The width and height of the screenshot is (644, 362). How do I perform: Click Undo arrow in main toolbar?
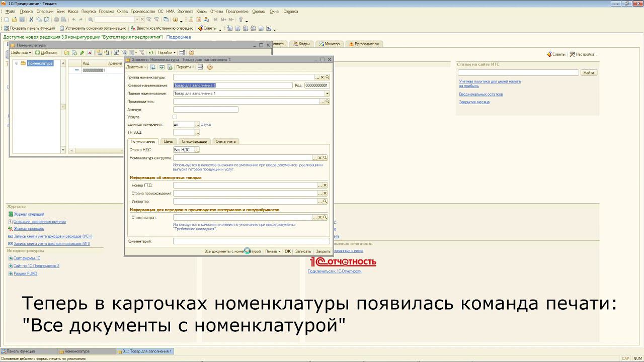(74, 20)
